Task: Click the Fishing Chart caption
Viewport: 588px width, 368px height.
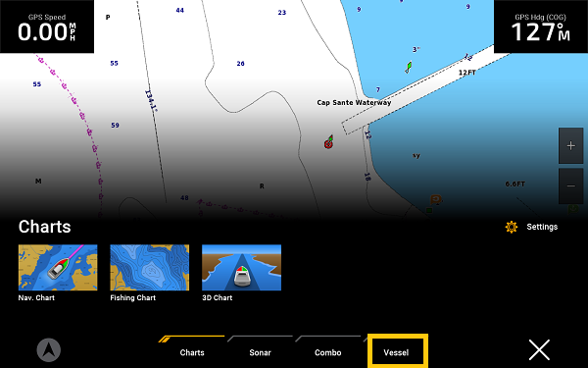Action: point(132,297)
